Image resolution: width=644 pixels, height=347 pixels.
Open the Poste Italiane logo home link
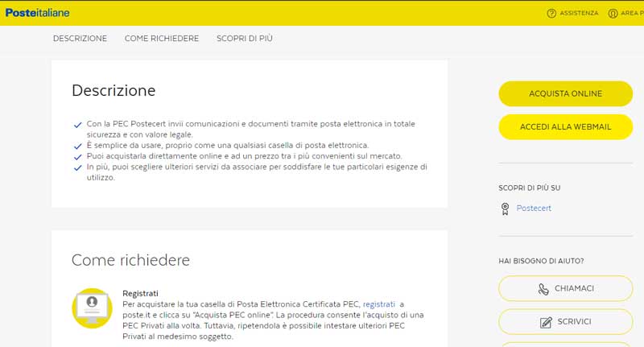(x=37, y=13)
